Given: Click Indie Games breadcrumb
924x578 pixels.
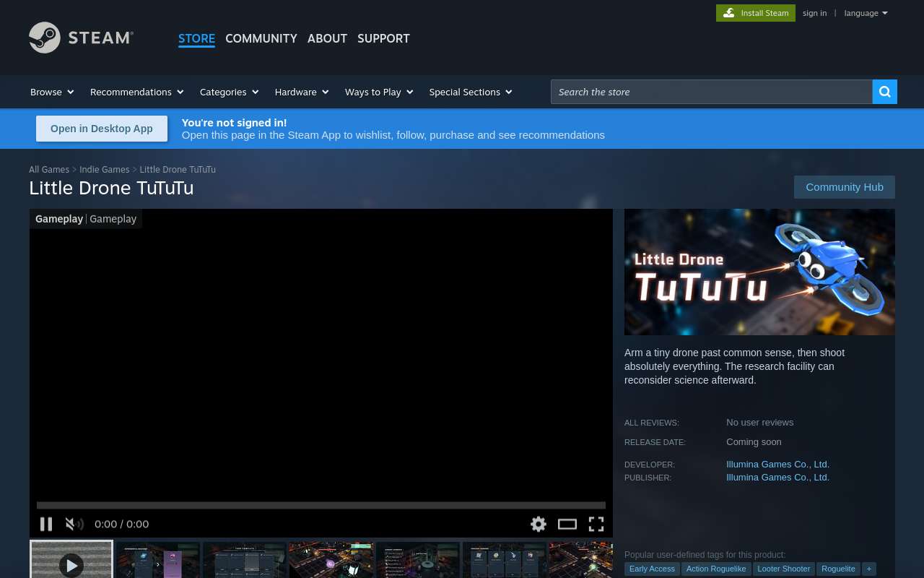Looking at the screenshot, I should click(105, 170).
